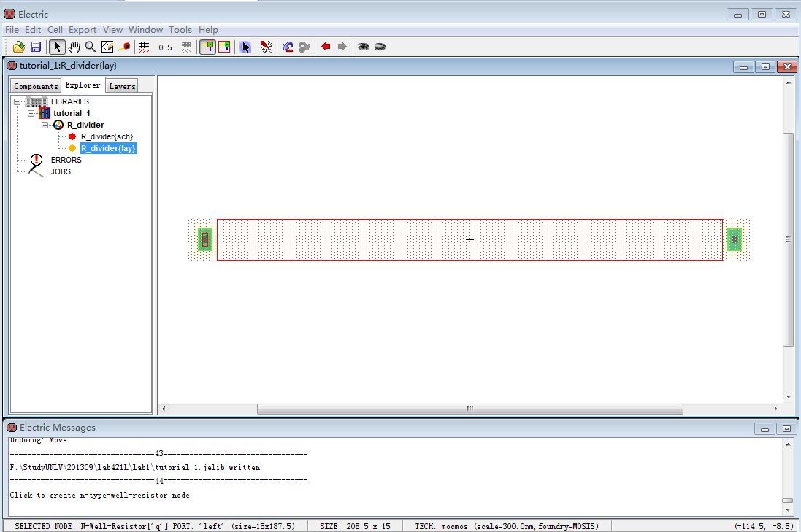Go forward with grey right arrow

[x=342, y=47]
